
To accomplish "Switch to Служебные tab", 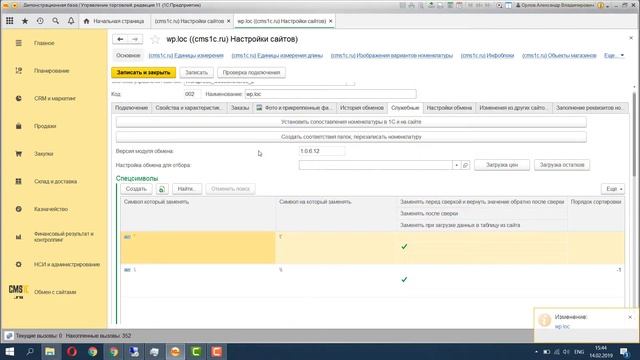I will click(x=405, y=108).
